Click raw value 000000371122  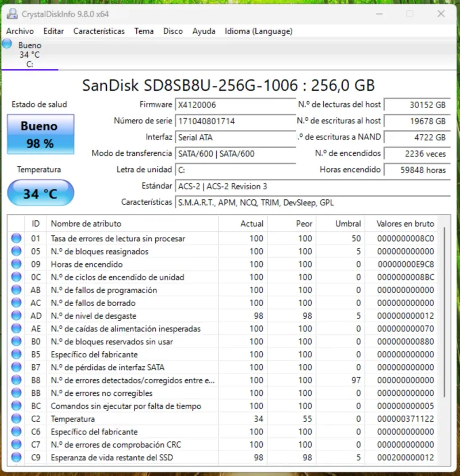click(x=405, y=419)
